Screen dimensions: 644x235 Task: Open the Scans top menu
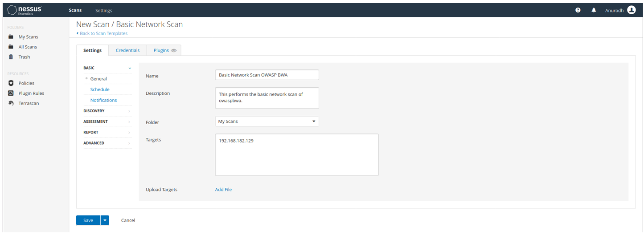coord(75,10)
